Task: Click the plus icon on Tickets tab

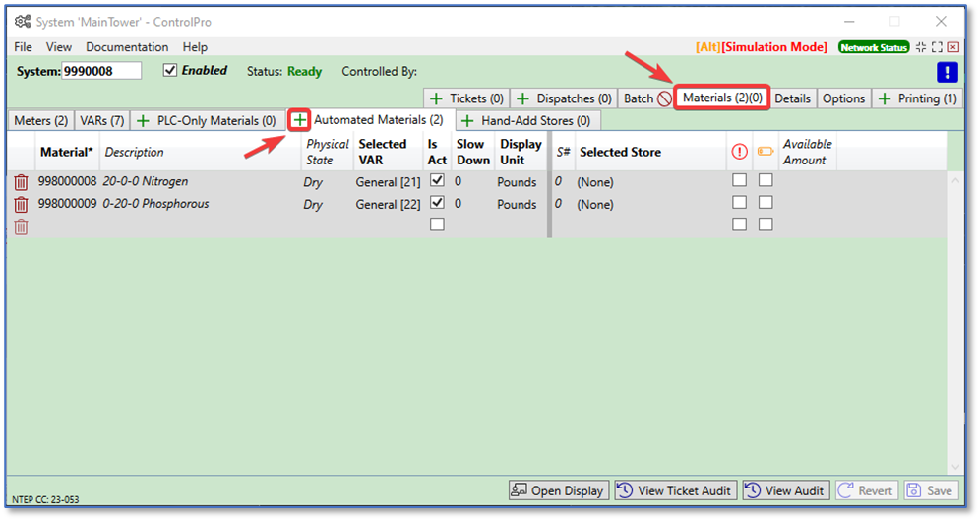Action: click(438, 98)
